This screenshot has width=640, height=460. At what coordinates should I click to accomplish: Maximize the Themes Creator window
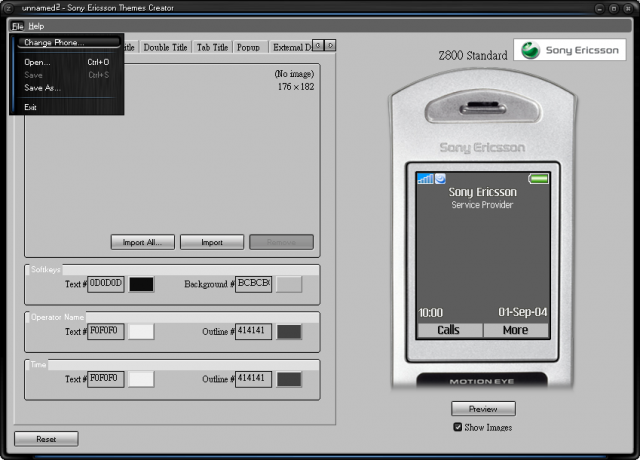[613, 8]
